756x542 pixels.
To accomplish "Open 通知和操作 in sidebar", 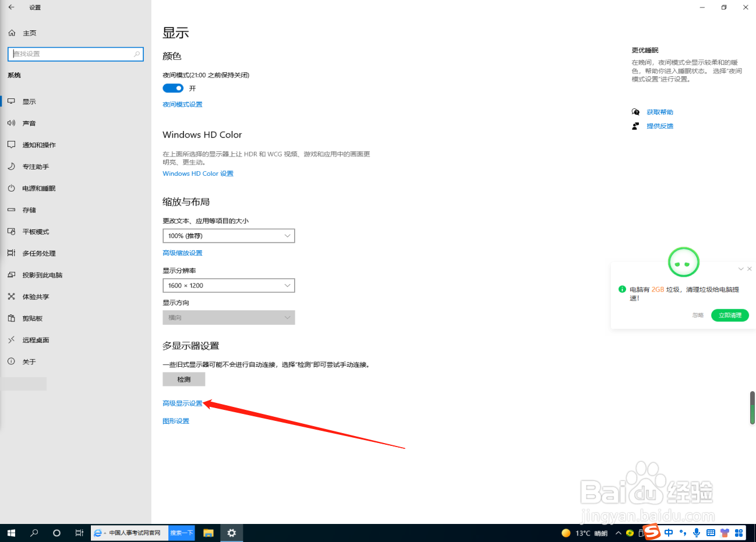I will coord(39,145).
